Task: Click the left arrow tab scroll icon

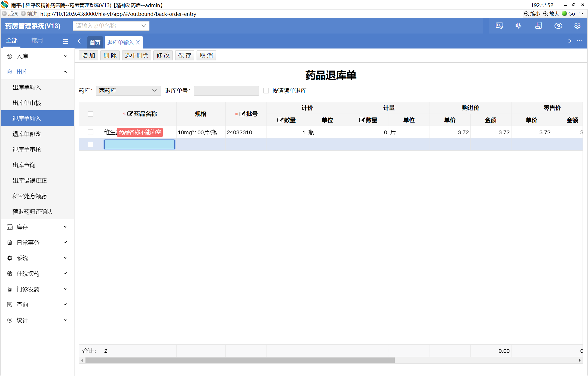Action: click(79, 41)
